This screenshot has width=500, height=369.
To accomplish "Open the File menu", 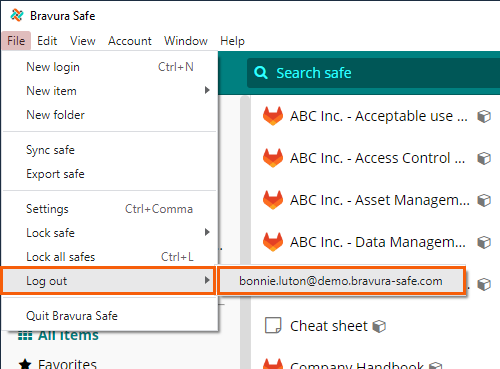I will (16, 41).
